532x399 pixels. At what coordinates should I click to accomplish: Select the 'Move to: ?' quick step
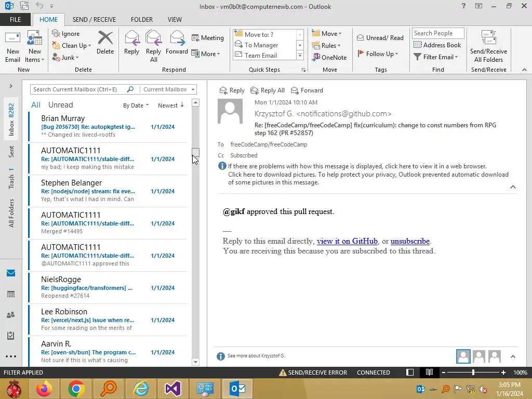pyautogui.click(x=265, y=34)
